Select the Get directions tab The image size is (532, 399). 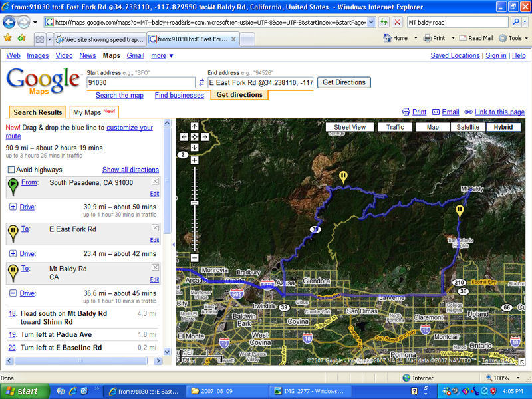239,95
